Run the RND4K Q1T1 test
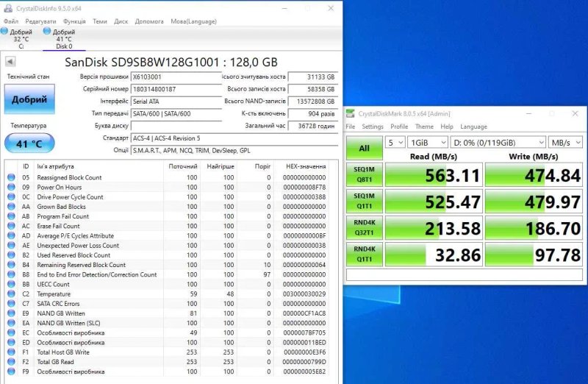This screenshot has height=384, width=588. tap(364, 254)
